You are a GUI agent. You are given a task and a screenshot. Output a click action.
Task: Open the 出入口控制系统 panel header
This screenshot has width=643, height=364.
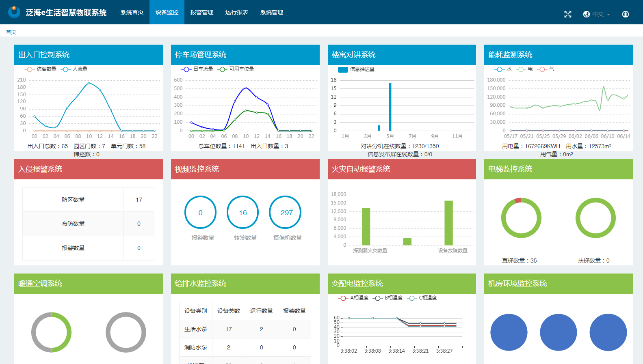click(x=89, y=54)
